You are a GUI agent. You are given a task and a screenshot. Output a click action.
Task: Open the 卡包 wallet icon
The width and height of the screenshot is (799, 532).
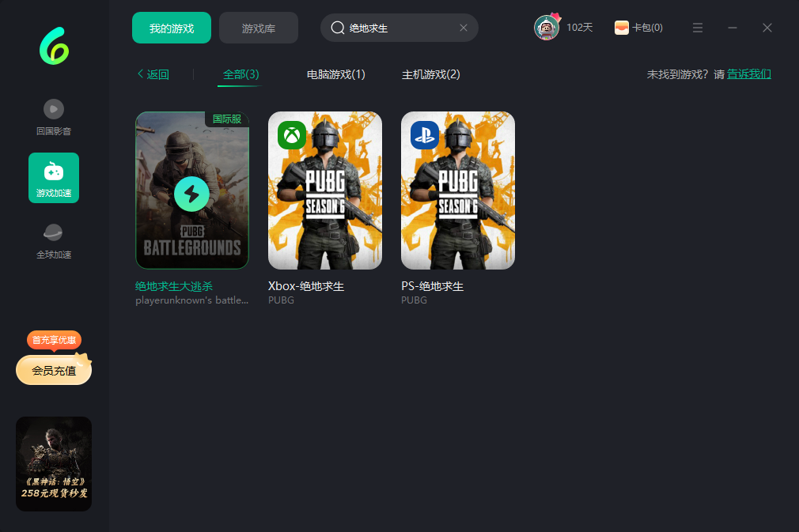(x=622, y=28)
